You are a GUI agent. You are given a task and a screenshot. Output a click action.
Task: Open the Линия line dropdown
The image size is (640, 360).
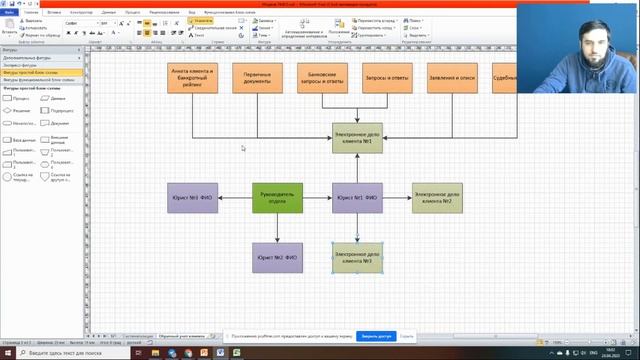tap(263, 28)
